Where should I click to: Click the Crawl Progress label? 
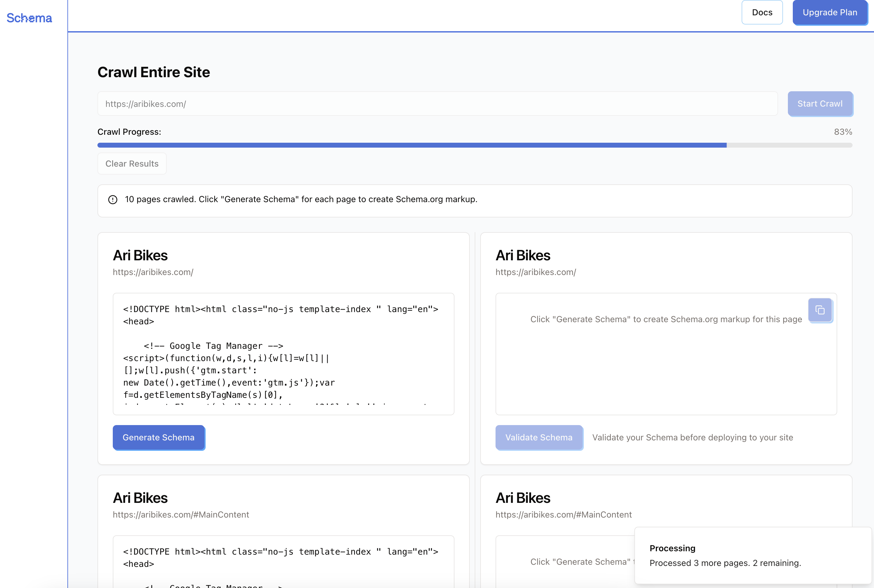[x=129, y=132]
